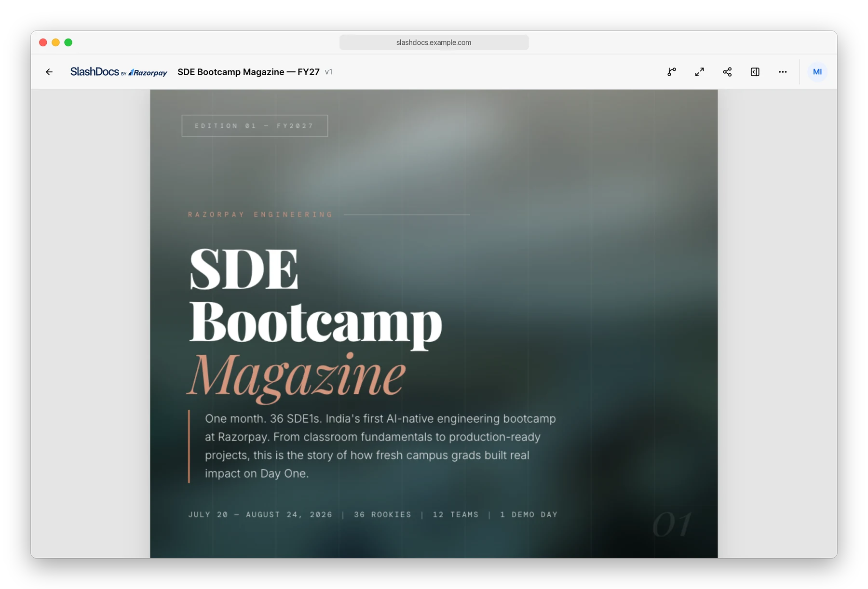Screen dimensions: 868x589
Task: Open the version branch icon
Action: click(x=672, y=72)
